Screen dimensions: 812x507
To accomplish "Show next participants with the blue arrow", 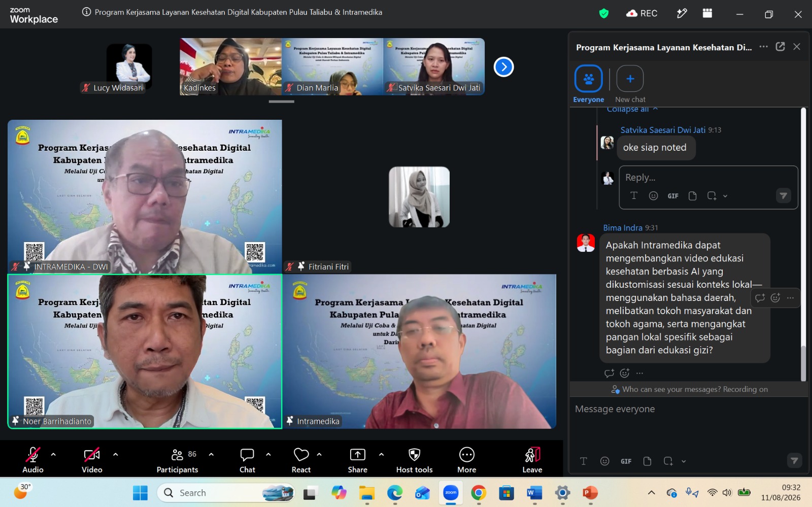I will (x=503, y=66).
